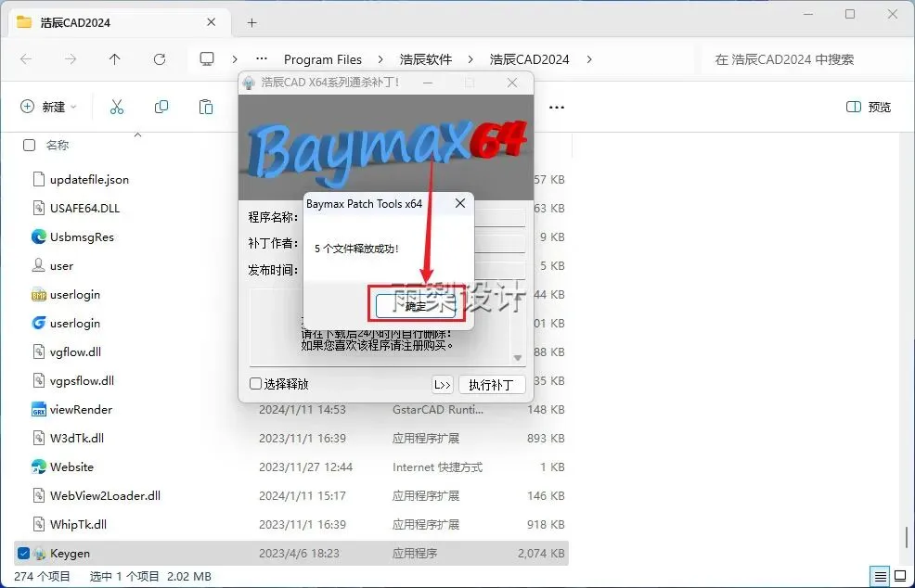Click the GRX icon beside viewRender
The width and height of the screenshot is (915, 588).
pos(39,410)
